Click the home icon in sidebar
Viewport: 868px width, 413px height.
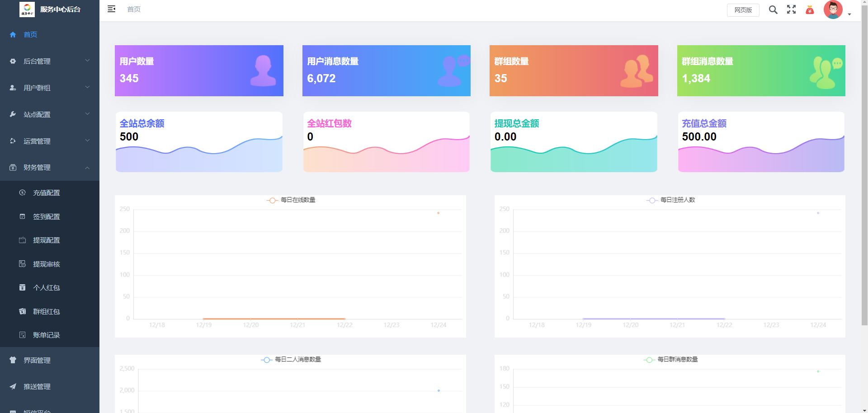tap(13, 35)
